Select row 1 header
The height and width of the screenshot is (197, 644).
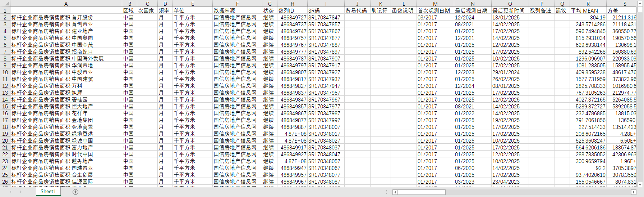5,10
